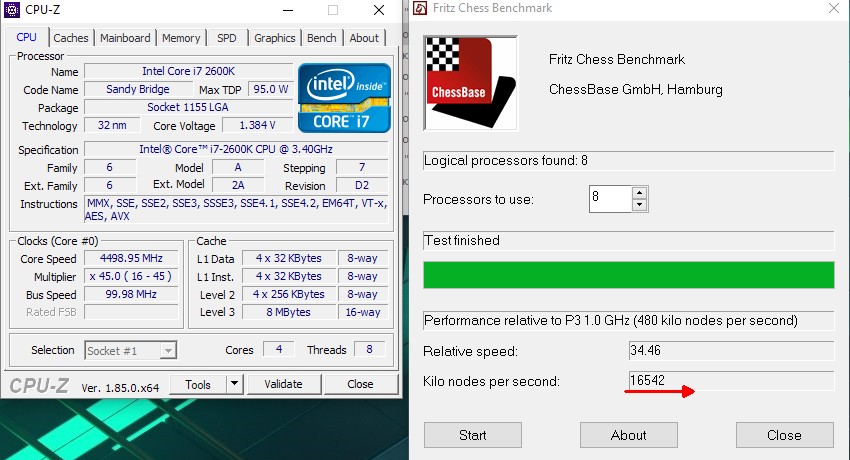Open the About tab in CPU-Z
Viewport: 850px width, 460px height.
pos(364,38)
